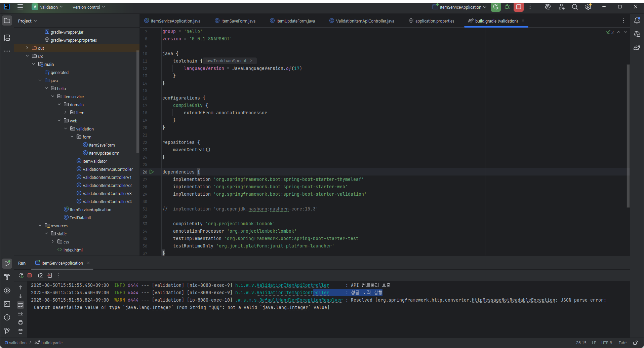The height and width of the screenshot is (348, 644).
Task: Open AI chat tool window on right
Action: (x=637, y=34)
